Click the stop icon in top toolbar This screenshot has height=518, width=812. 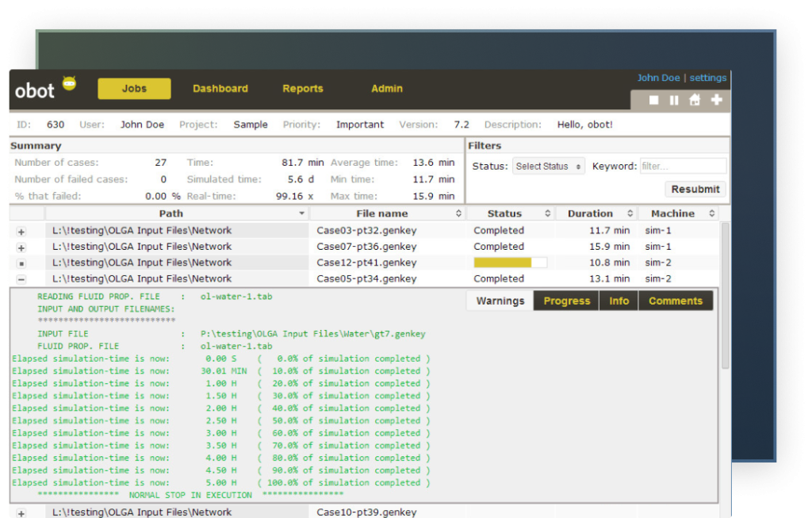pos(654,100)
